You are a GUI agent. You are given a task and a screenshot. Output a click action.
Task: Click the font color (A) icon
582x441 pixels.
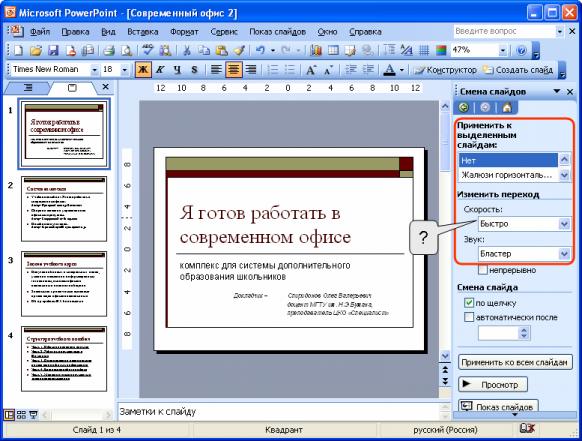[389, 70]
